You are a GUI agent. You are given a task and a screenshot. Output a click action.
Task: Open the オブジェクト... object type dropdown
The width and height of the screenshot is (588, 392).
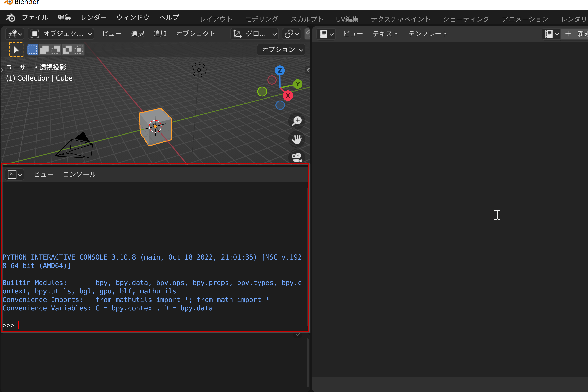(x=61, y=34)
